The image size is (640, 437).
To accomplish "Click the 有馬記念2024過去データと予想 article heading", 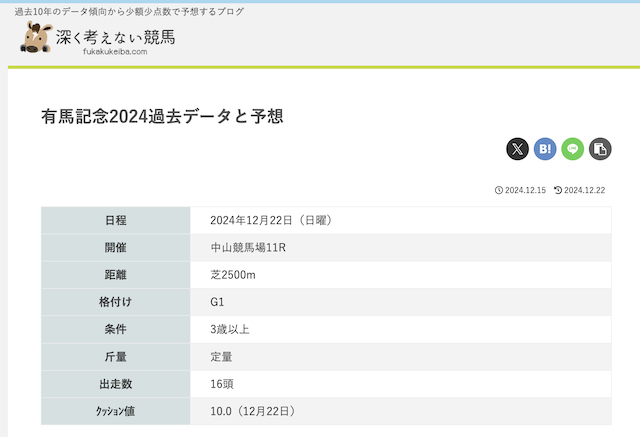I will click(x=162, y=116).
